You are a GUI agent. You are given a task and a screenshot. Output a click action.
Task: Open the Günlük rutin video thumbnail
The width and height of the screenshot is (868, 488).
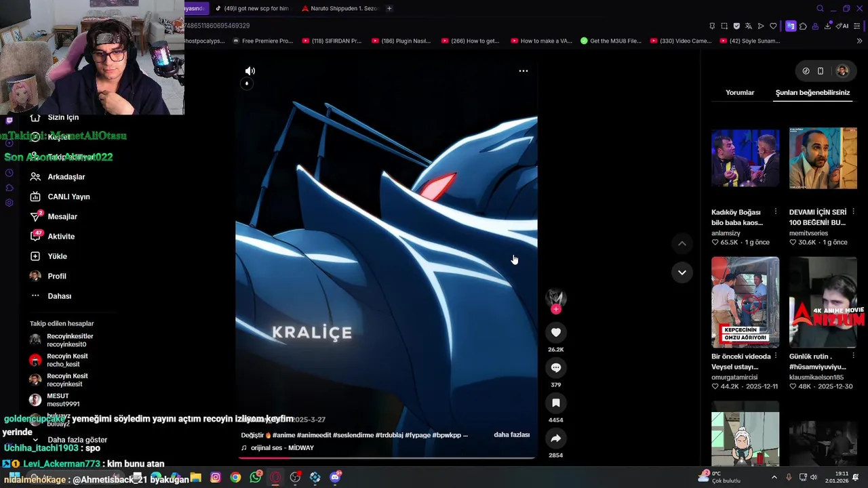tap(823, 302)
